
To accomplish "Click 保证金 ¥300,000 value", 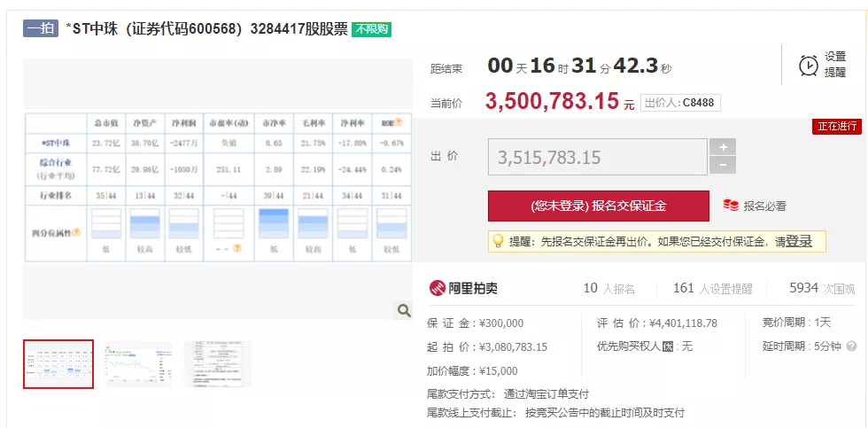I will click(x=501, y=323).
